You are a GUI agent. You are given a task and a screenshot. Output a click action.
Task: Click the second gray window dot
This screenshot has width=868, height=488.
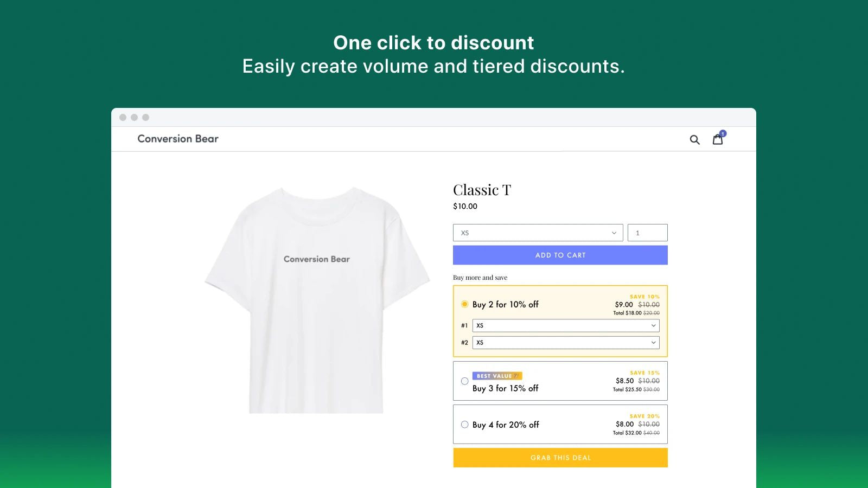(134, 117)
